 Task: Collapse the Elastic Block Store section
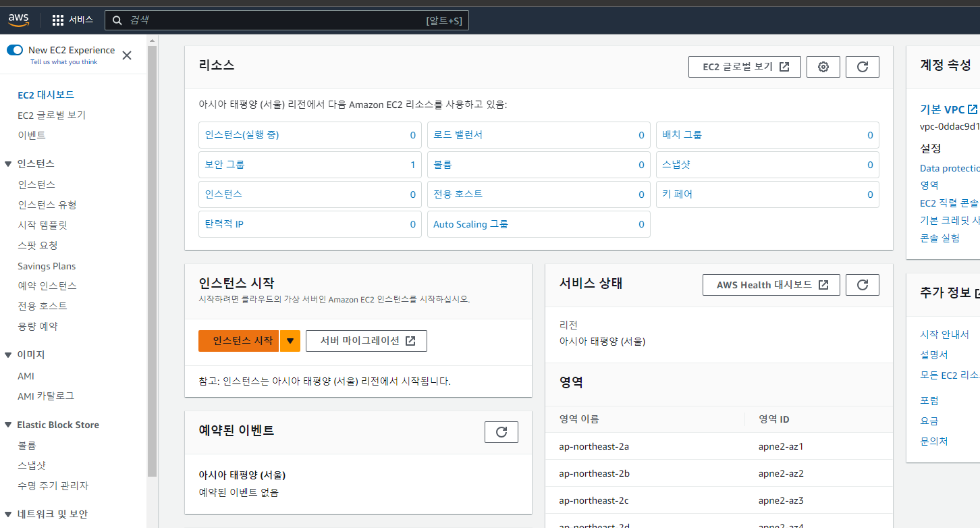[8, 425]
